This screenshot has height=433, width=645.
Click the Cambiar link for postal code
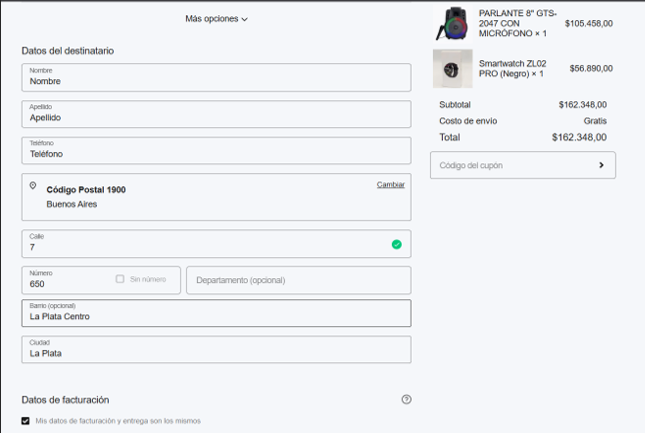[x=390, y=185]
